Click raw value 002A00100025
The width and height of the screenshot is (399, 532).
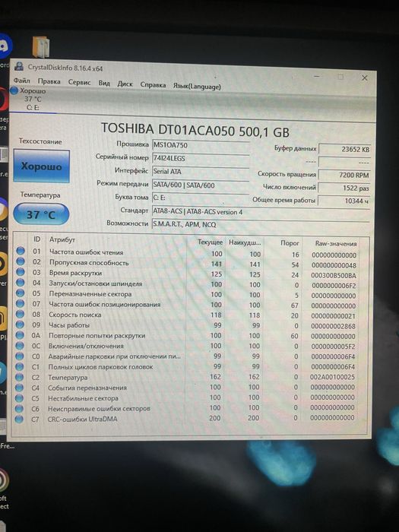(x=332, y=377)
